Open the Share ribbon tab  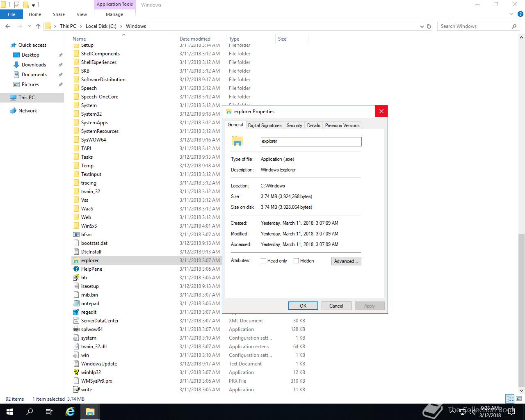click(59, 14)
